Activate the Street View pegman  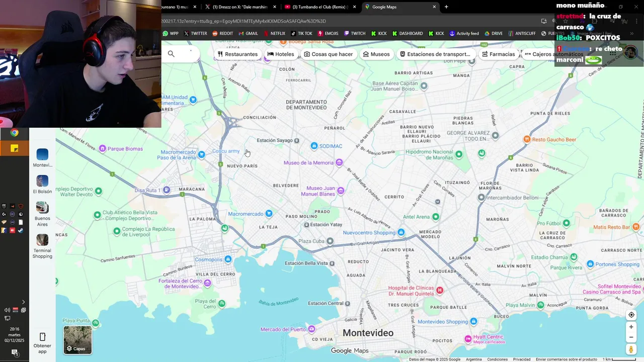631,349
